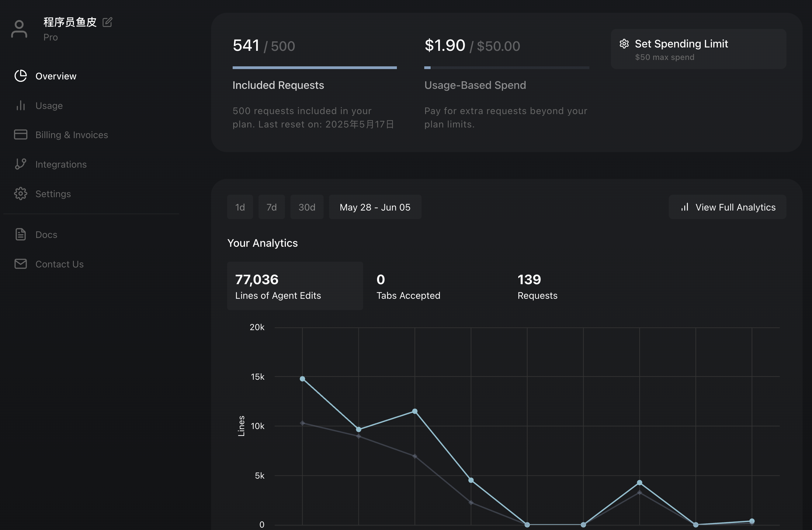Click the user avatar icon

[x=19, y=29]
